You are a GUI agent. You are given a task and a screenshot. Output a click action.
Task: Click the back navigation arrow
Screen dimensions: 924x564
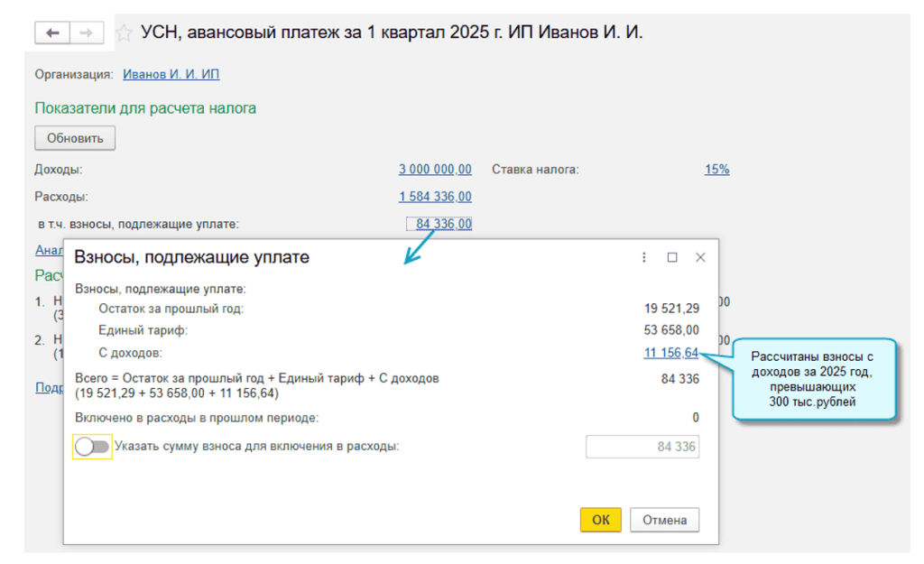[52, 33]
